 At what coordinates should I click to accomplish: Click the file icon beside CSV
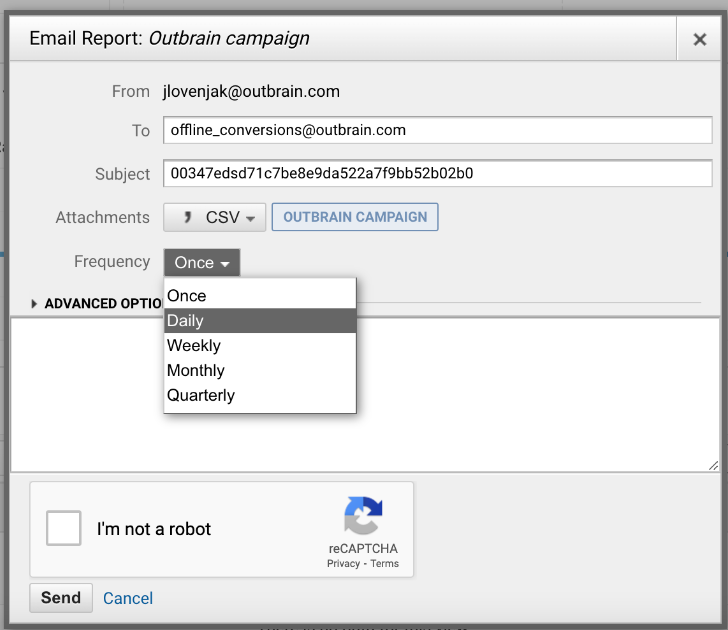coord(187,217)
